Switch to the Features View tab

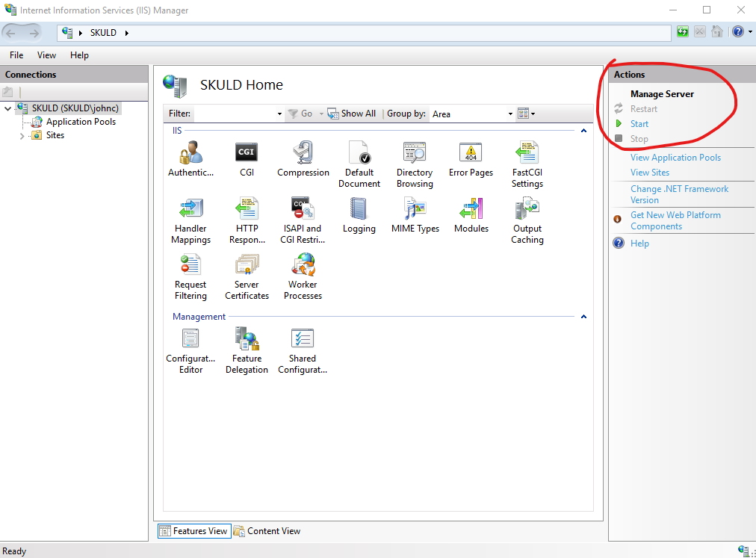pyautogui.click(x=194, y=531)
